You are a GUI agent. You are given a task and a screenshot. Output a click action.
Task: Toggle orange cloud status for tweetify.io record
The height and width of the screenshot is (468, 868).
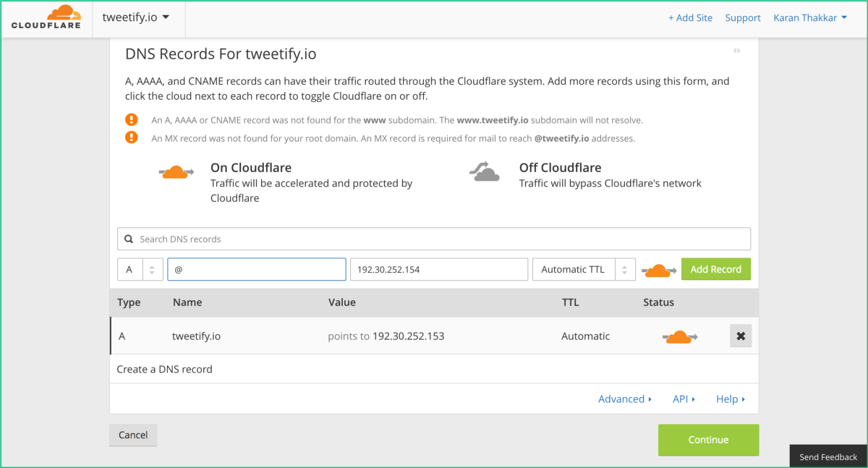click(680, 336)
